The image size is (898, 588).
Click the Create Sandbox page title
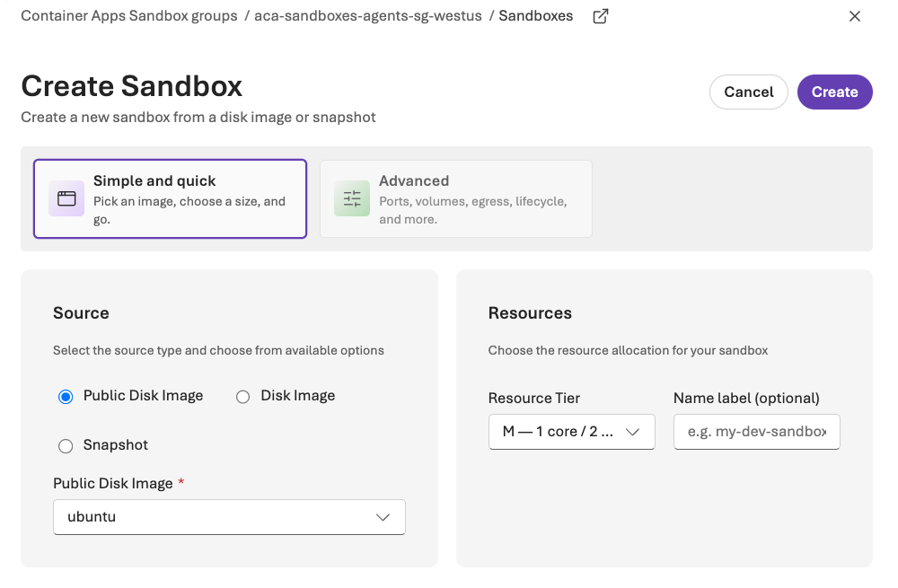132,86
